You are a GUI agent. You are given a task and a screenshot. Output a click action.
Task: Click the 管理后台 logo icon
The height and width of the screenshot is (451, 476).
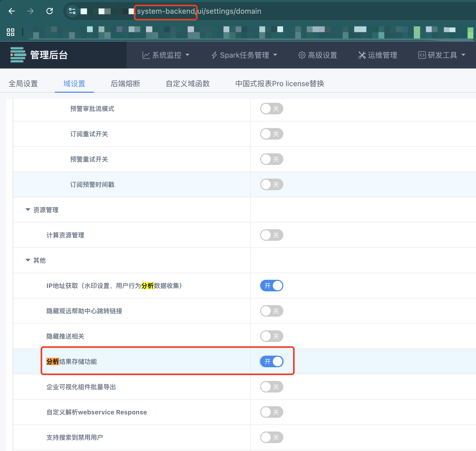pyautogui.click(x=17, y=55)
